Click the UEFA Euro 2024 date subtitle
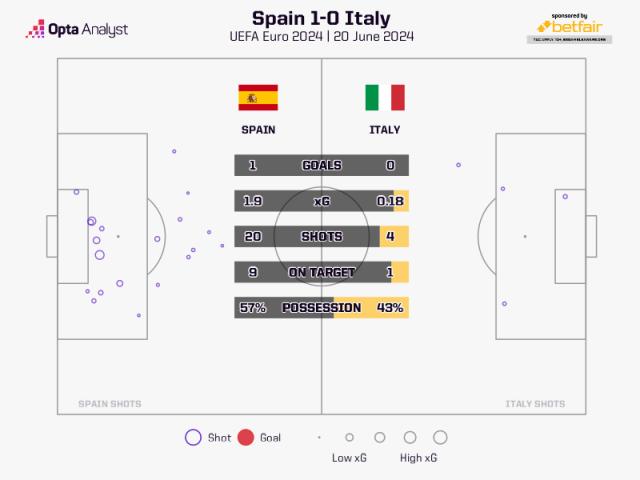This screenshot has width=640, height=480. pos(321,37)
